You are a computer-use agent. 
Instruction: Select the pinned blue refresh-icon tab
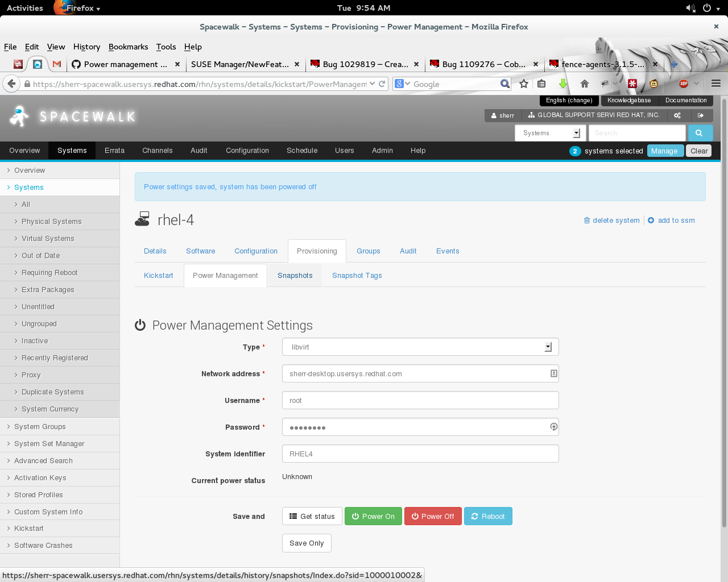click(38, 64)
